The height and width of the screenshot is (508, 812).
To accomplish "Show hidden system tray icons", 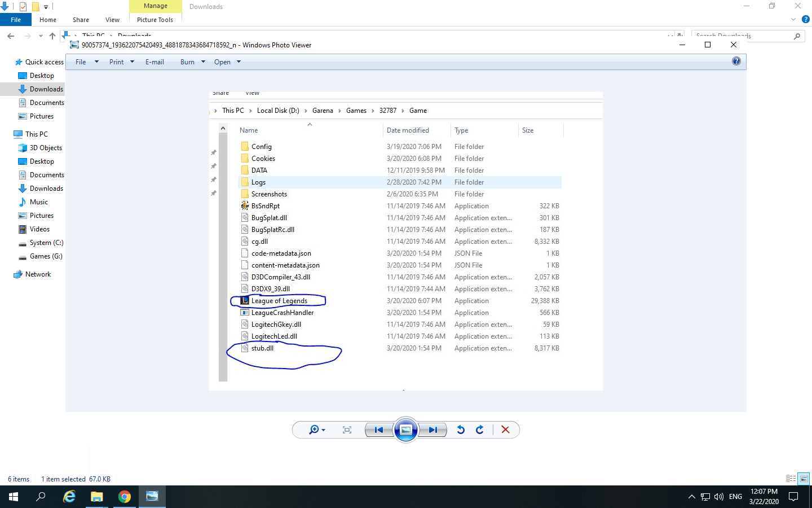I will click(692, 497).
